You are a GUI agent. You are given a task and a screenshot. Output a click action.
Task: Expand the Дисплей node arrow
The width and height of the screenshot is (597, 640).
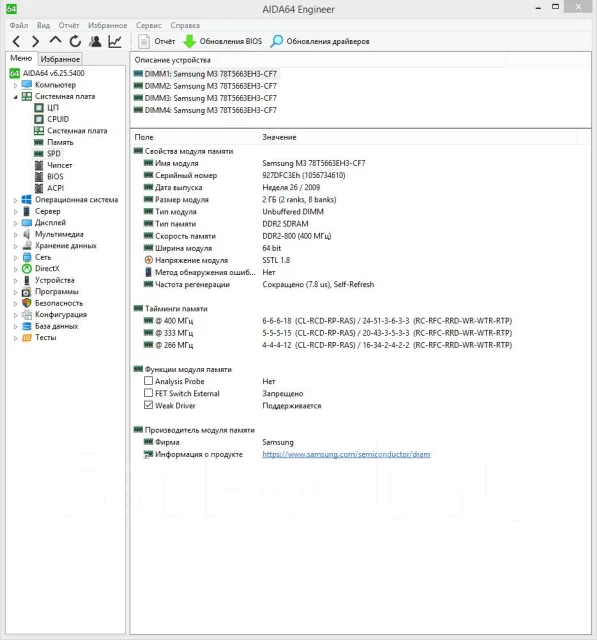click(16, 223)
